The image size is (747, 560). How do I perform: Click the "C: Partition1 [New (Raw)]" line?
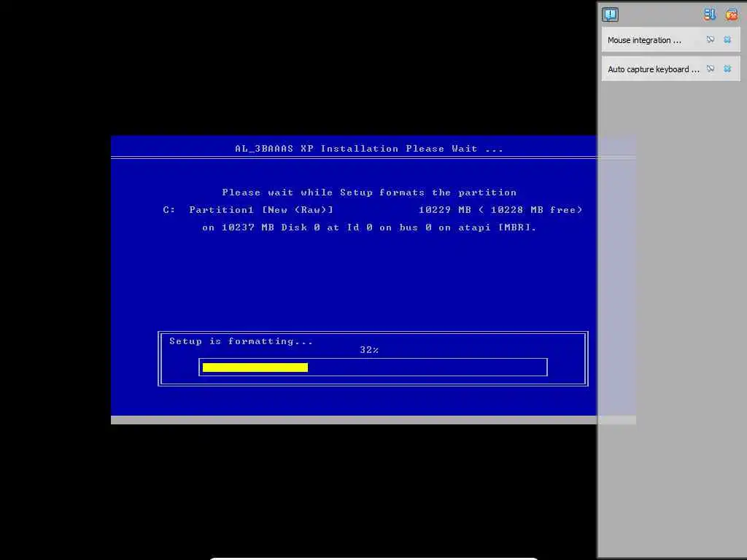tap(248, 210)
